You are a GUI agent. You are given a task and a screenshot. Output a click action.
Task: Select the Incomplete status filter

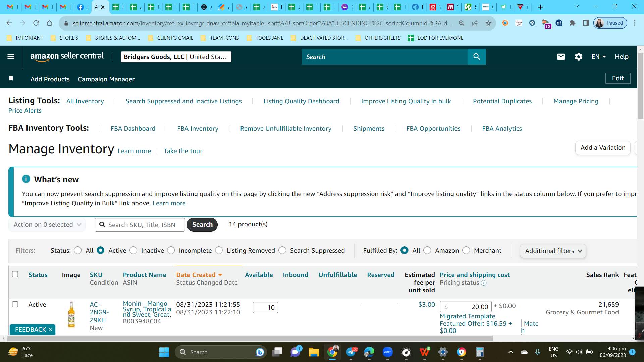pos(171,250)
